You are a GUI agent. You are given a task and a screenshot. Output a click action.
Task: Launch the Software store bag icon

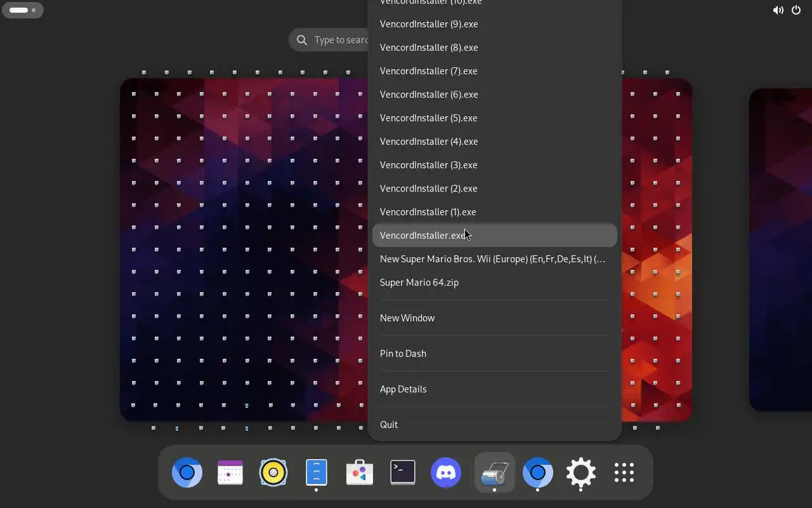(360, 472)
